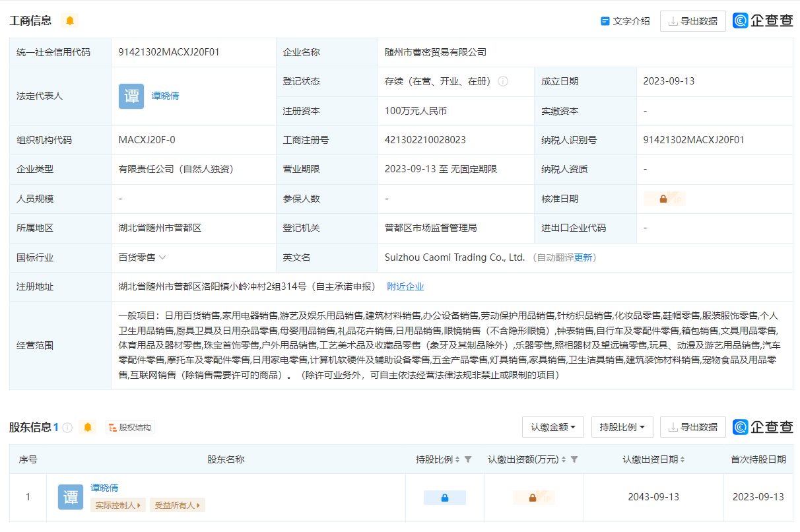The image size is (800, 532).
Task: Click the 谭 avatar of the legal representative
Action: click(x=131, y=96)
